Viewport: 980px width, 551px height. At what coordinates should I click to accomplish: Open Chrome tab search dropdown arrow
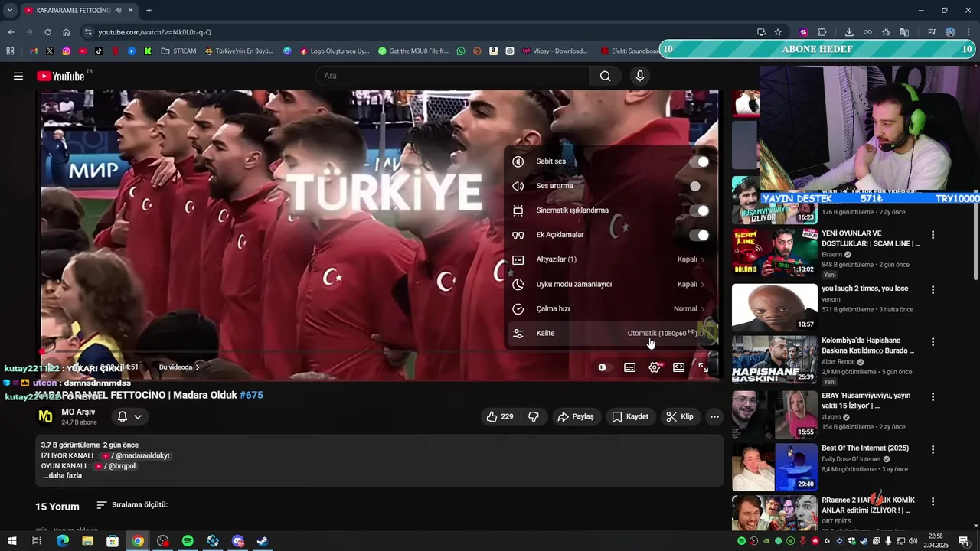point(10,11)
